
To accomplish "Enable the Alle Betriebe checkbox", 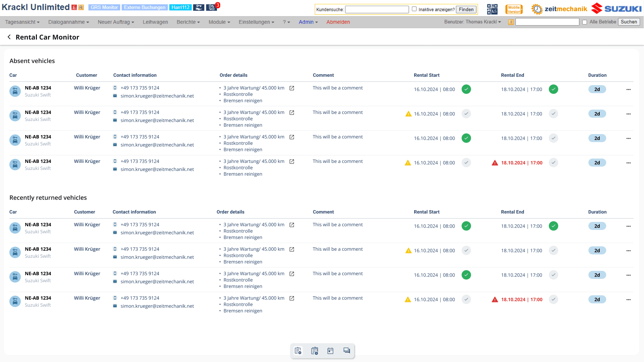I will point(585,22).
